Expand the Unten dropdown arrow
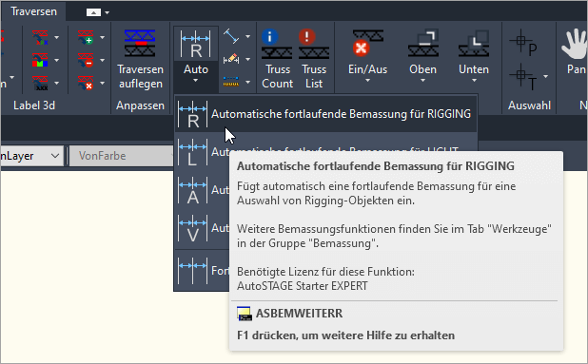 474,81
